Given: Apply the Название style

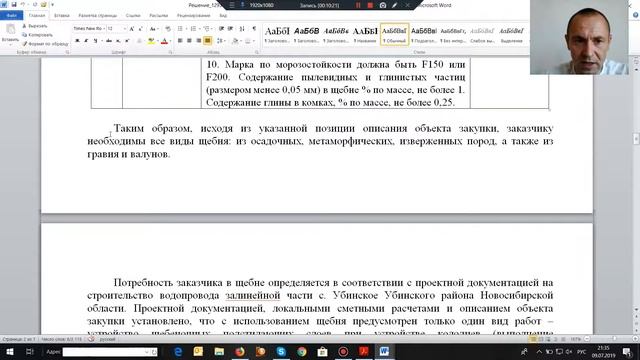Looking at the screenshot, I should click(365, 34).
